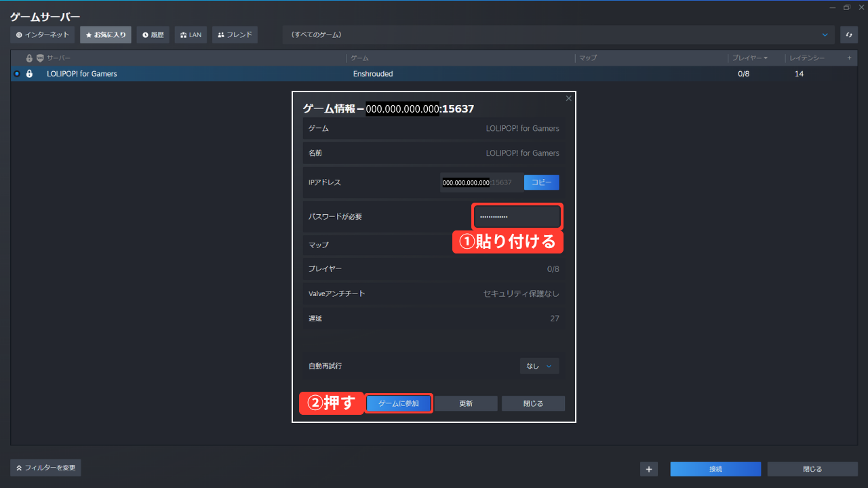The image size is (868, 488).
Task: Open the 履歴 history tab
Action: click(153, 35)
